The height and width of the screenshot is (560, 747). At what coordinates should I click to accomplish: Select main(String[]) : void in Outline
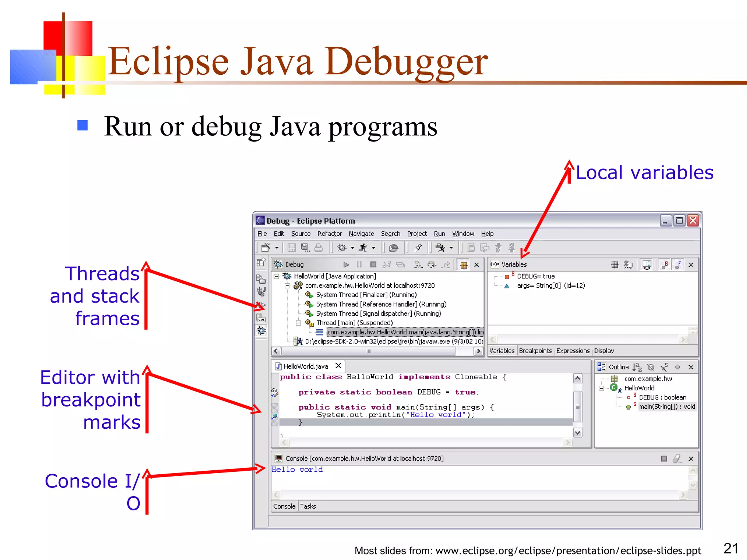tap(667, 407)
